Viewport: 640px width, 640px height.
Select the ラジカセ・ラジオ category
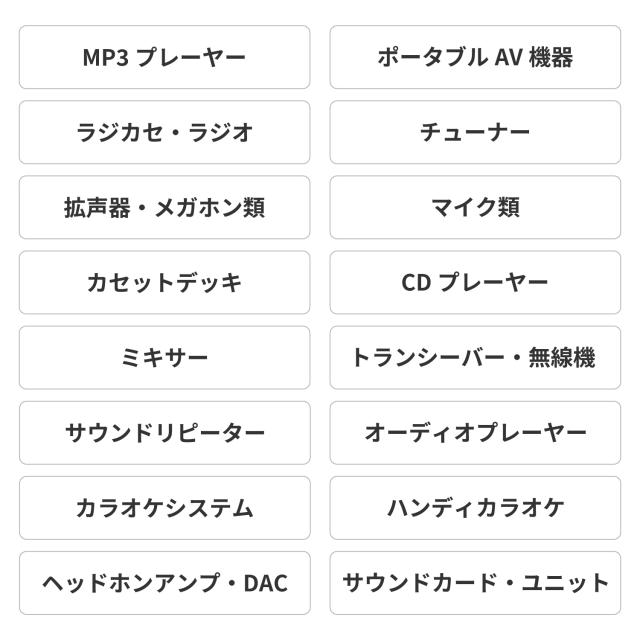(x=164, y=132)
